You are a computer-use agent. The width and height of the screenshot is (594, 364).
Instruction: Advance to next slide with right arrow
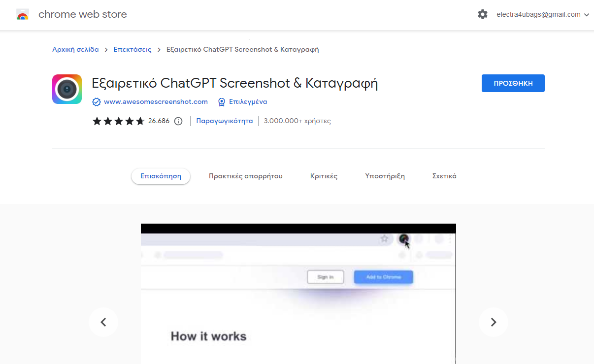[x=493, y=322]
